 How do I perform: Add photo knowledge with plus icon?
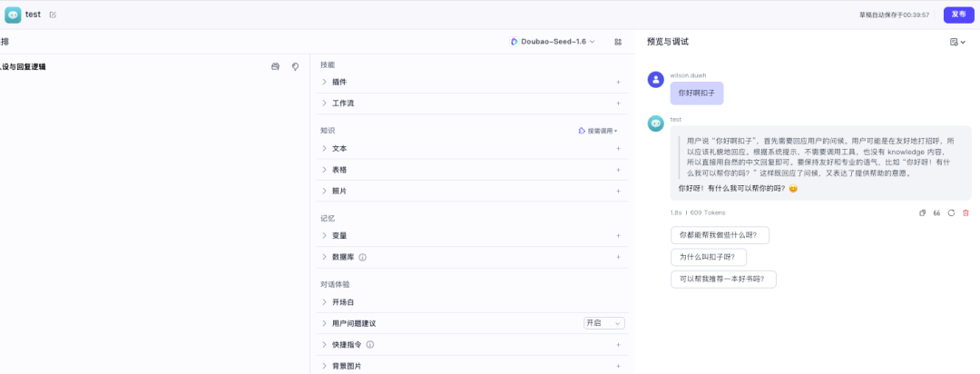[618, 191]
